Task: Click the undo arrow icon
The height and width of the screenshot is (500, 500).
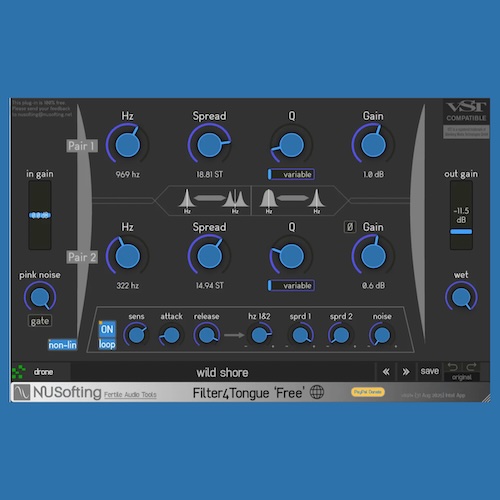Action: point(452,367)
